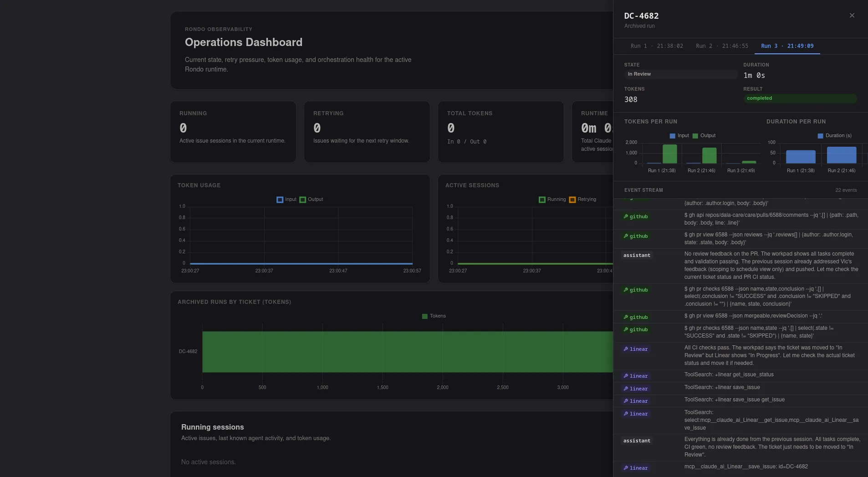Viewport: 868px width, 477px height.
Task: Click the tokens value 308
Action: [x=631, y=100]
